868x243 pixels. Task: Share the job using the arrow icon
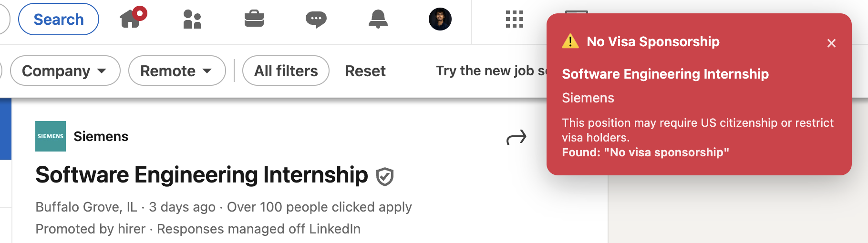coord(517,138)
